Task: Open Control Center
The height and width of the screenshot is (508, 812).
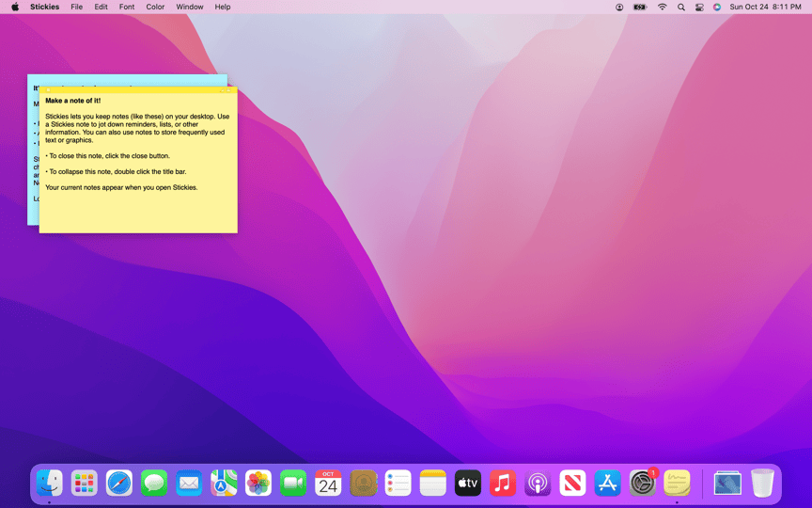Action: [x=699, y=7]
